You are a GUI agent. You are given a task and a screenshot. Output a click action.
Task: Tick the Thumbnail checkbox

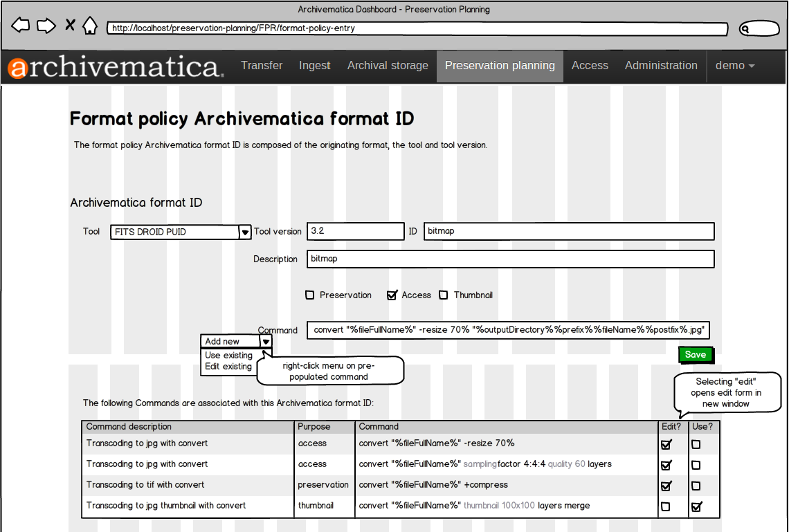pos(444,295)
